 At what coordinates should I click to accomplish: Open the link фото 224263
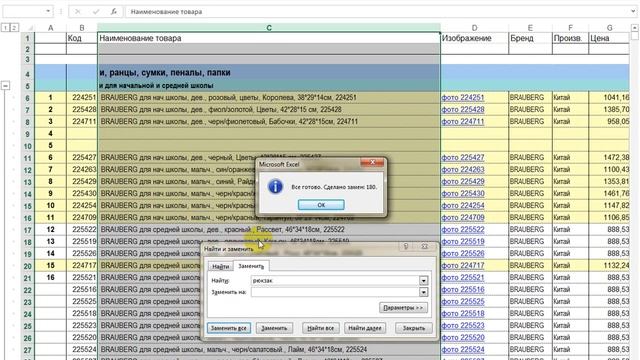(463, 169)
